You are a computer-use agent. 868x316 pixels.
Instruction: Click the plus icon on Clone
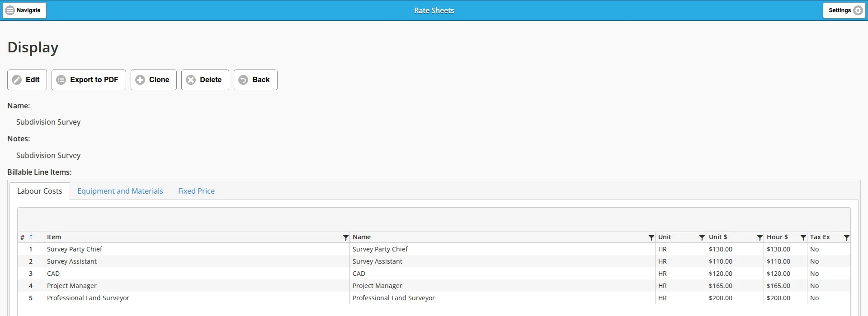coord(140,80)
